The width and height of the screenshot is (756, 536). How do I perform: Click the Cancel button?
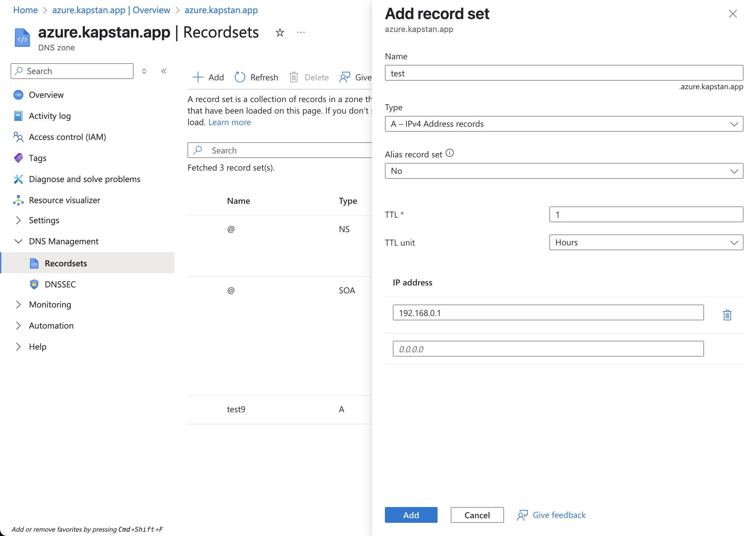(477, 515)
